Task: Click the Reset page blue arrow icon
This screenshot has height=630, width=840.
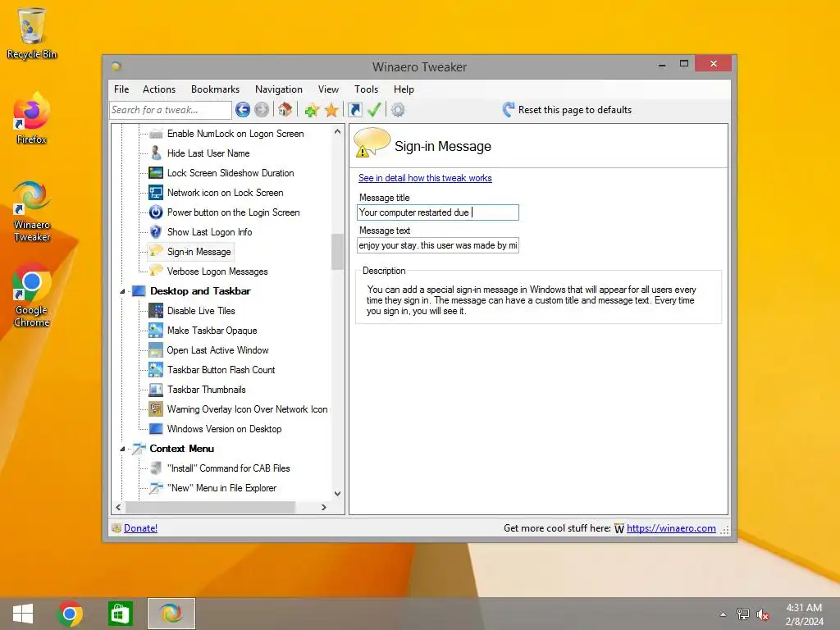Action: point(509,110)
